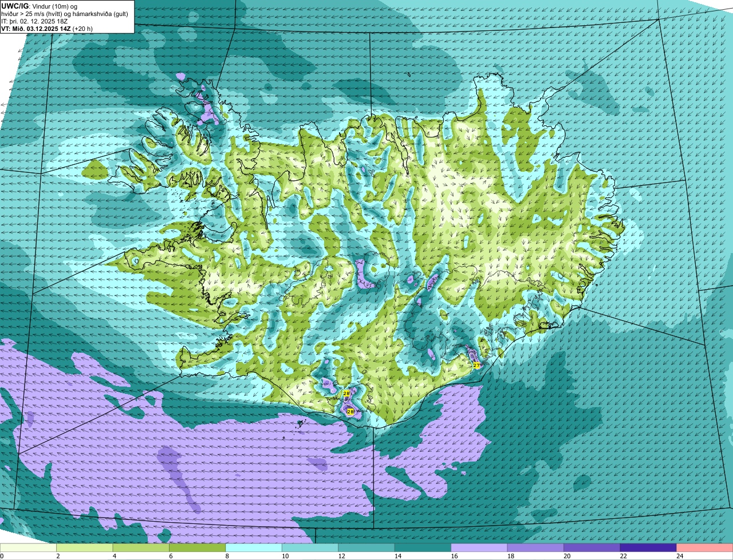Click the pink swatch above 24 m/s
The image size is (733, 560).
(x=705, y=548)
